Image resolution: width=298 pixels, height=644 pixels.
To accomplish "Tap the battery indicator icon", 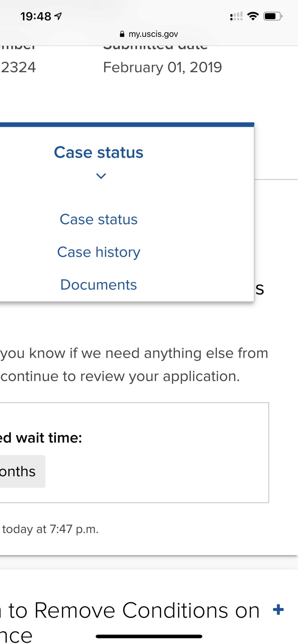I will (273, 16).
